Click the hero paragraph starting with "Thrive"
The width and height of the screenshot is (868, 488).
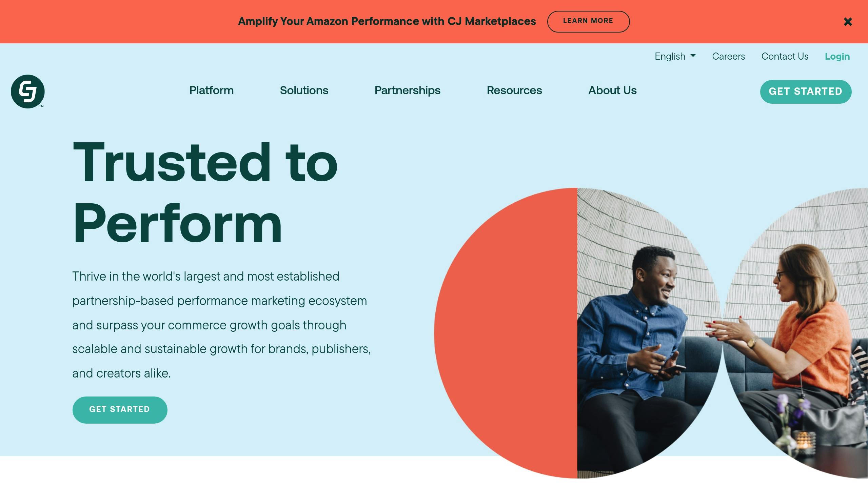click(x=221, y=325)
